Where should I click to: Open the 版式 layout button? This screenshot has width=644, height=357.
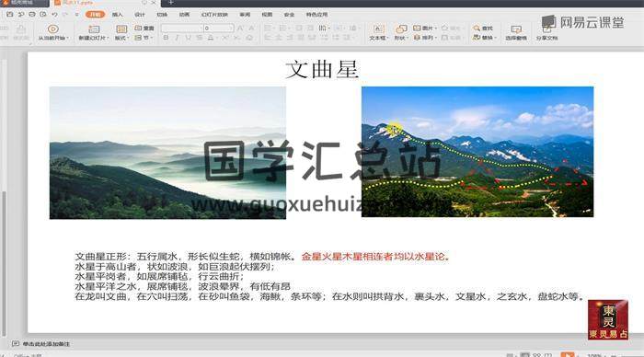(x=121, y=32)
